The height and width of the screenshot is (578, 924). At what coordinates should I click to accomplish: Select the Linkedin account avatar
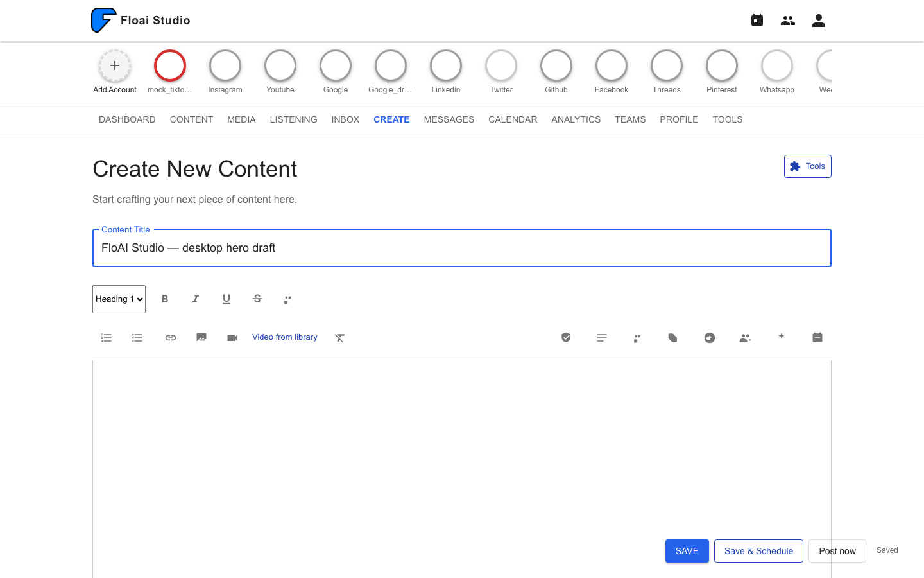[446, 66]
